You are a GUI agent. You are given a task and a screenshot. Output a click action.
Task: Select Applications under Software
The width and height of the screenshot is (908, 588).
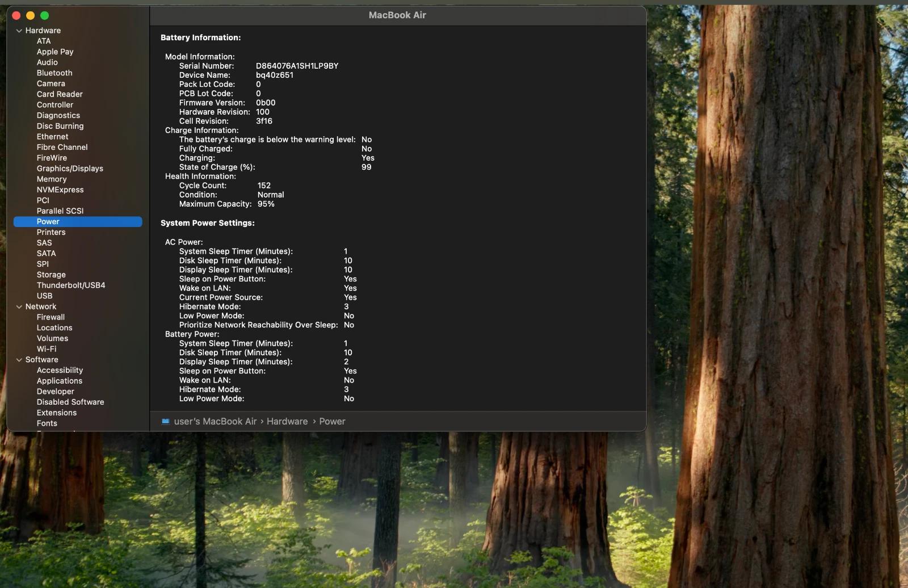60,381
